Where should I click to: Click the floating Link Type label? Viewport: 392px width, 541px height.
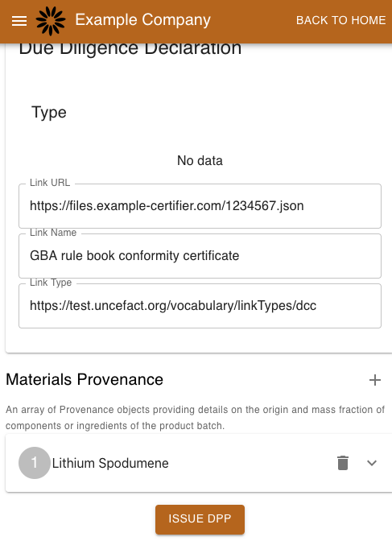point(51,283)
